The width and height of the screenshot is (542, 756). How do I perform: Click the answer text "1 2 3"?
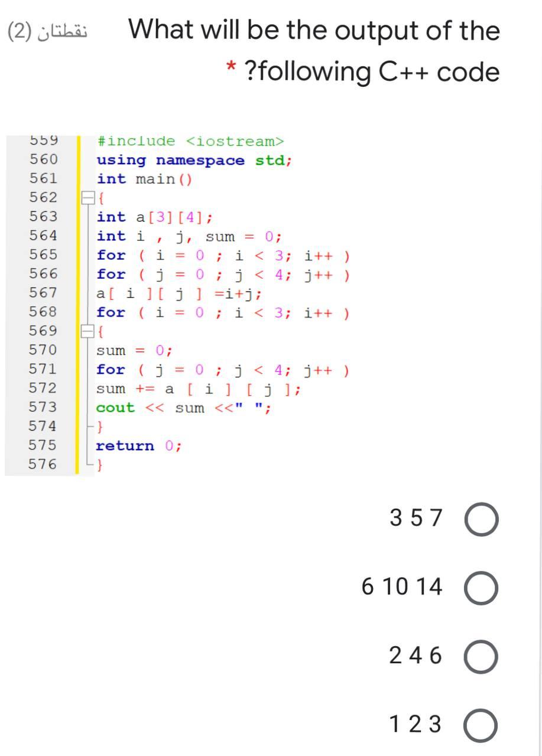point(416,724)
